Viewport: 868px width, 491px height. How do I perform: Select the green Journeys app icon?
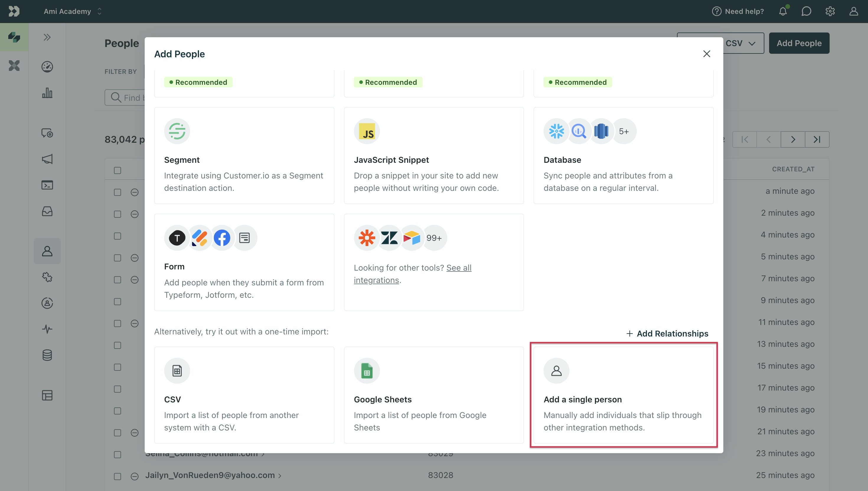click(14, 37)
